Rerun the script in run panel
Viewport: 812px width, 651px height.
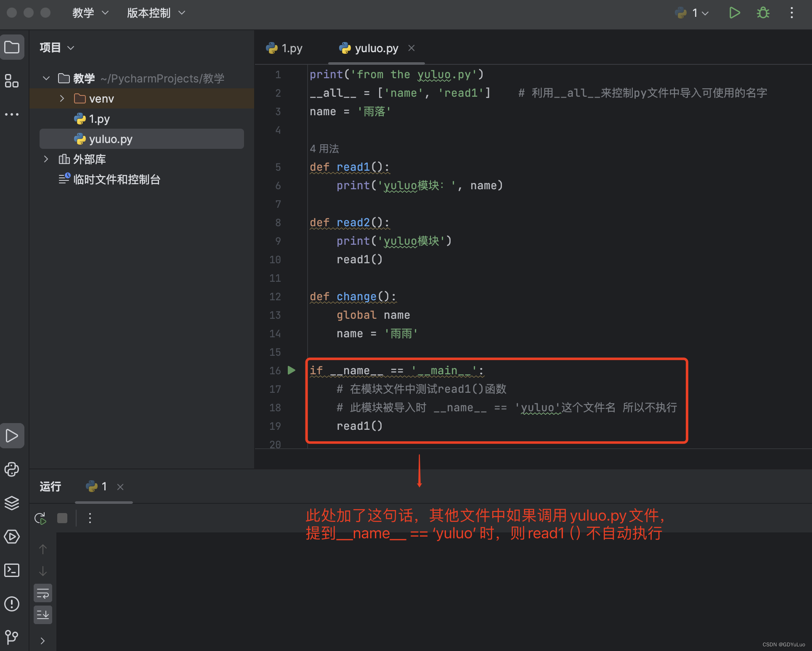(40, 518)
